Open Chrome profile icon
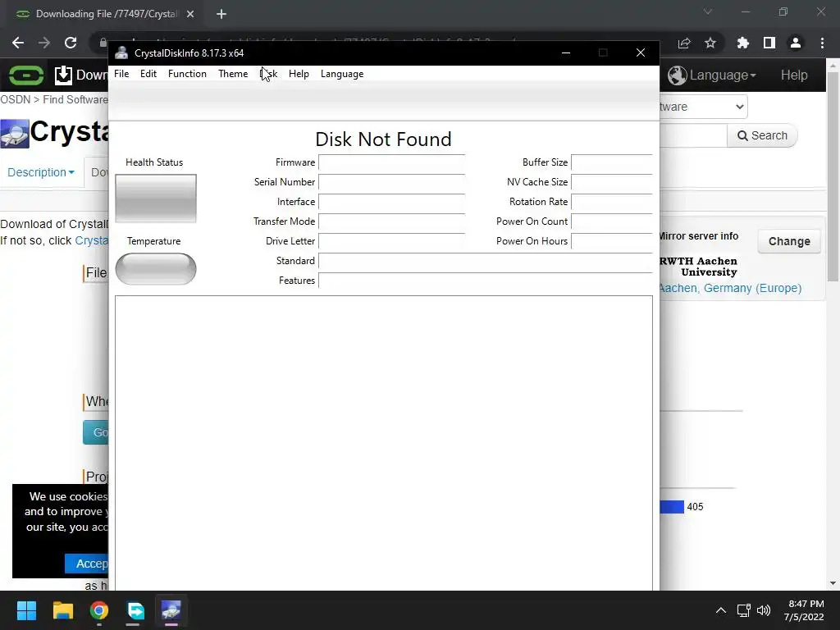840x630 pixels. click(x=796, y=43)
